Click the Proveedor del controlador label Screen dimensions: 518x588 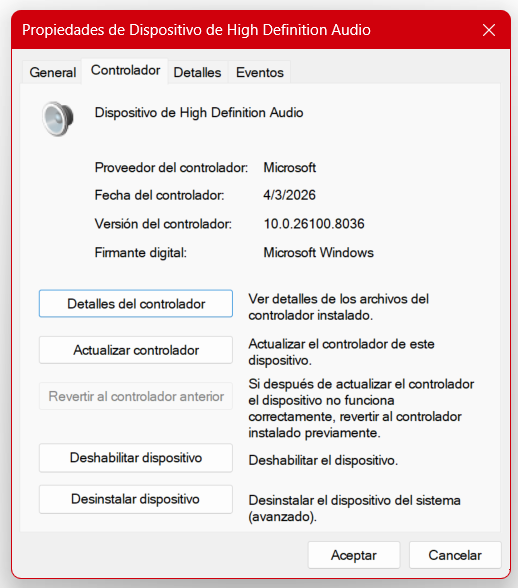point(171,167)
